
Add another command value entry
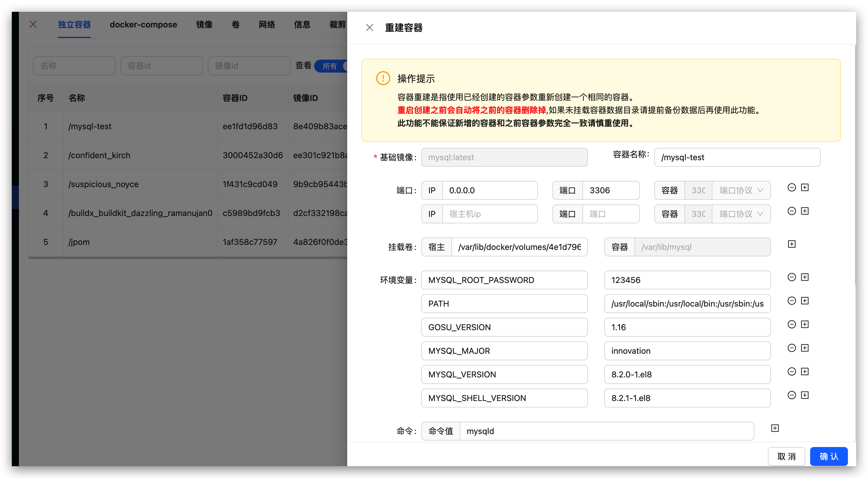point(775,428)
